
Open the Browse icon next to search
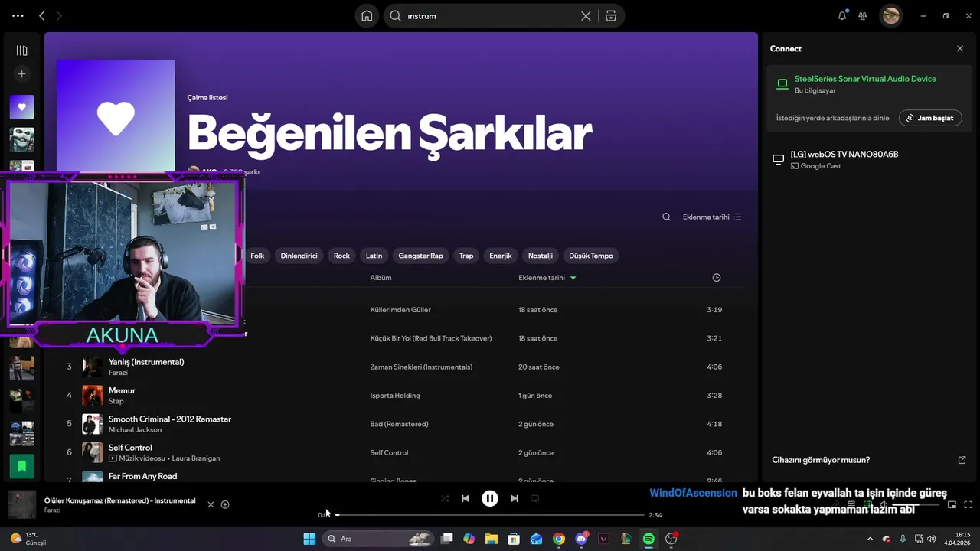(x=611, y=16)
